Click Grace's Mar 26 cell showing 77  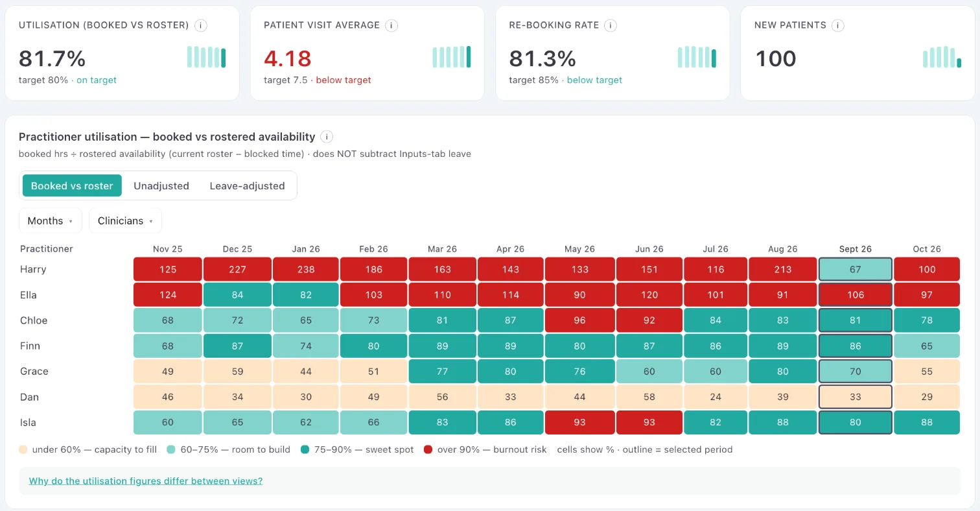(x=442, y=372)
